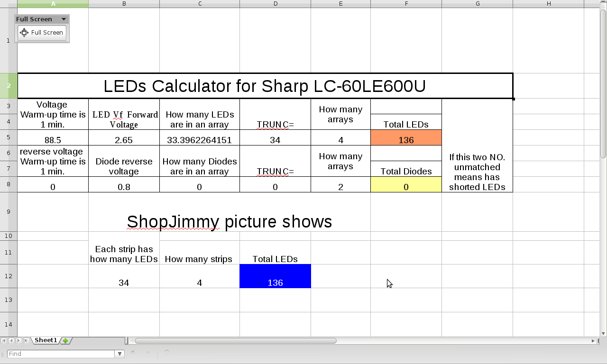This screenshot has height=364, width=607.
Task: Select the shorted LEDs note cell
Action: (478, 146)
